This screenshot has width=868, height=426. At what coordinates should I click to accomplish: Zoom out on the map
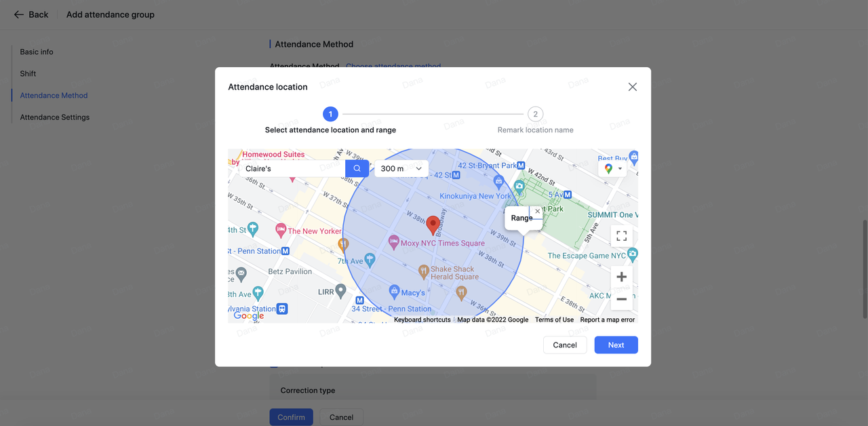coord(621,299)
